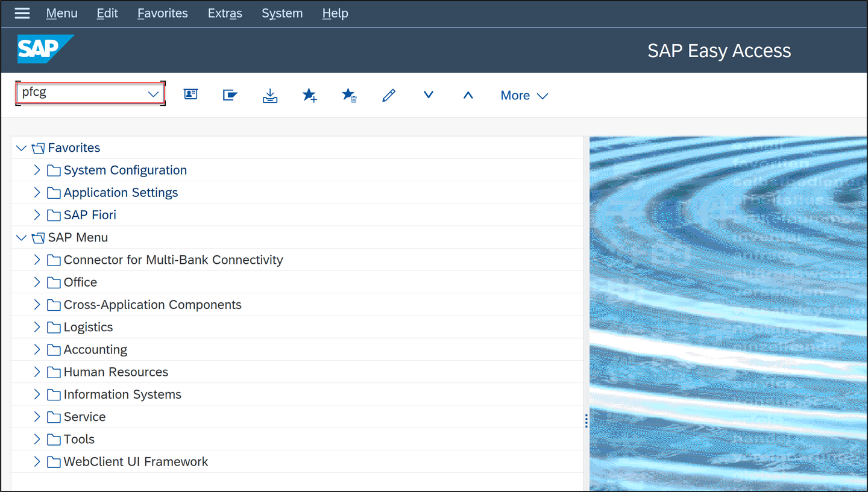Expand the Application Settings node
The image size is (868, 492).
point(37,193)
